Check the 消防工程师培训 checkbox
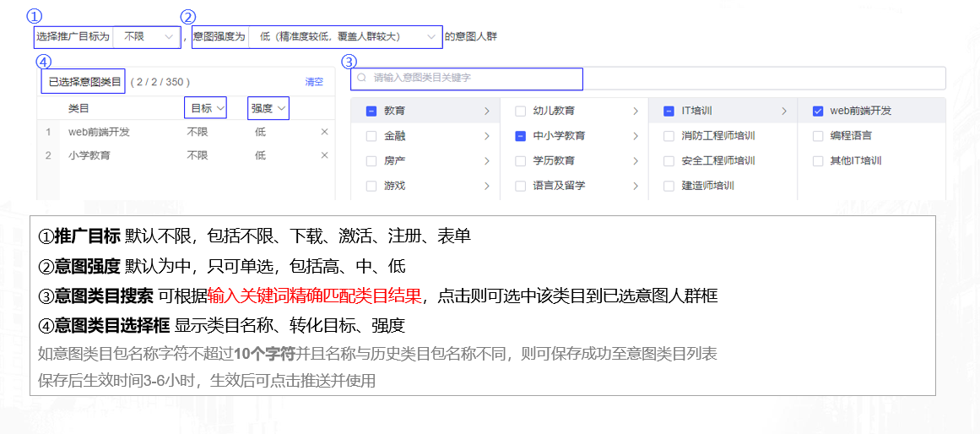 [669, 136]
